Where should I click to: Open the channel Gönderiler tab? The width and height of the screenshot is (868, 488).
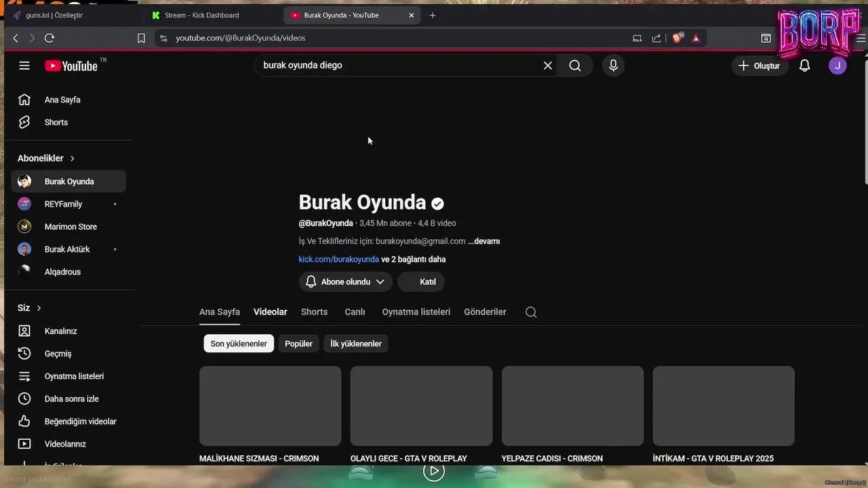click(485, 312)
